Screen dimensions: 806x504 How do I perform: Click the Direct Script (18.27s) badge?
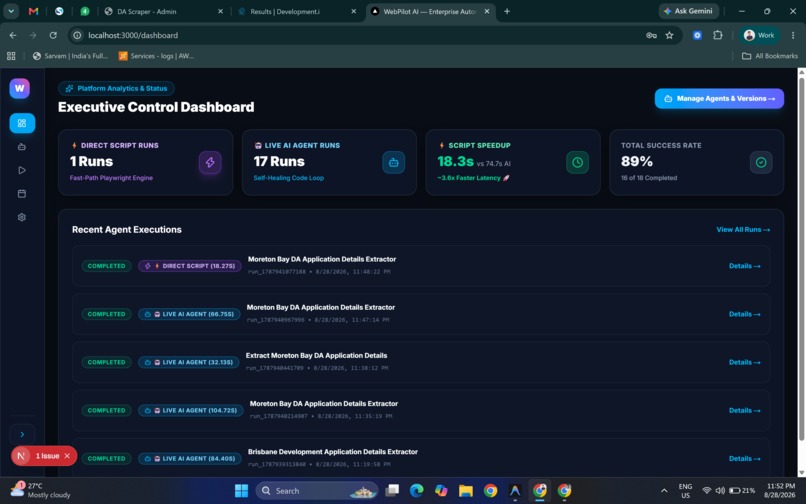190,266
